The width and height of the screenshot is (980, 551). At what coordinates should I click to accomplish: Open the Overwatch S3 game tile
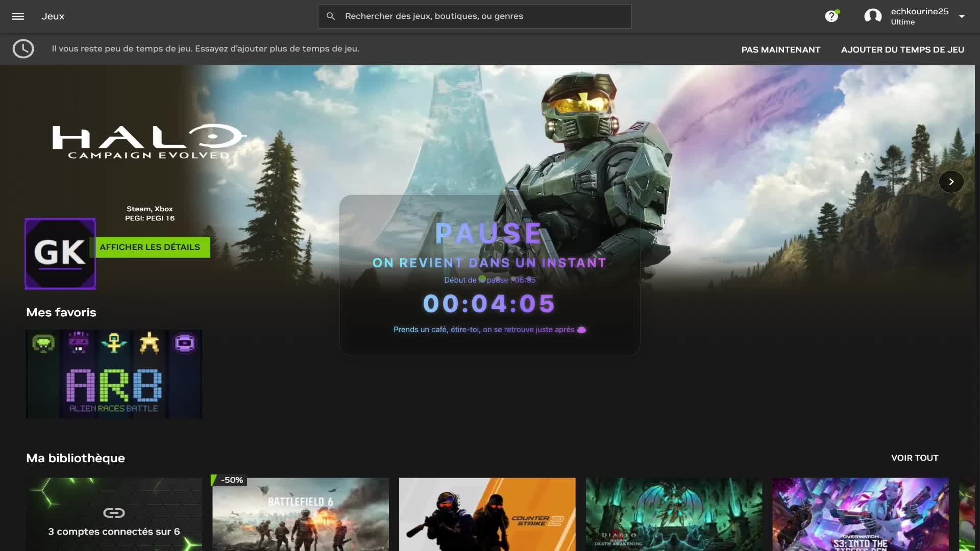click(861, 514)
